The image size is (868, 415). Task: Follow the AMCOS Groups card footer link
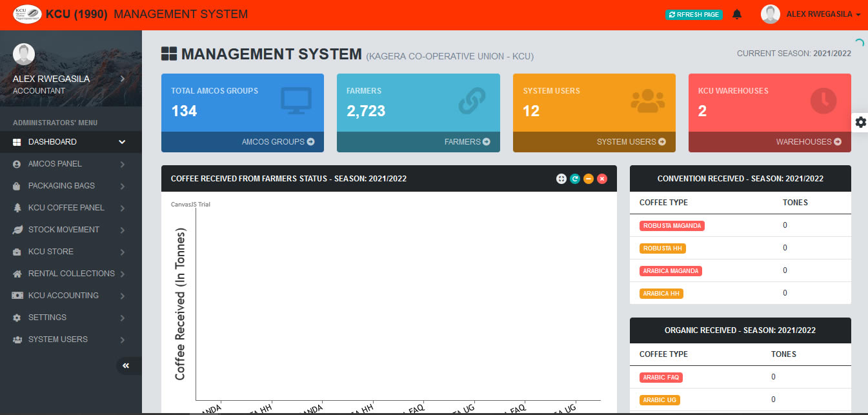pos(243,142)
